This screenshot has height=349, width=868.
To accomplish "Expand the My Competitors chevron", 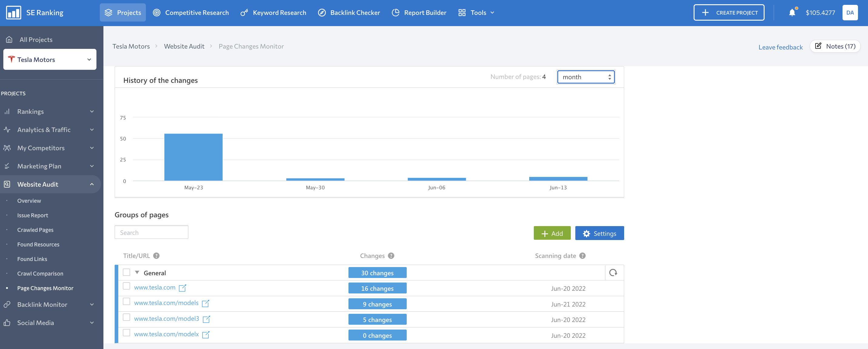I will tap(92, 148).
